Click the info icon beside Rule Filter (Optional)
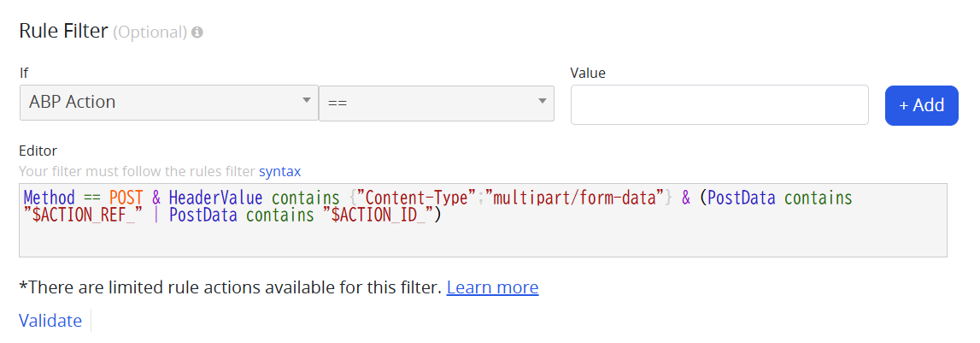The image size is (980, 343). pyautogui.click(x=197, y=33)
